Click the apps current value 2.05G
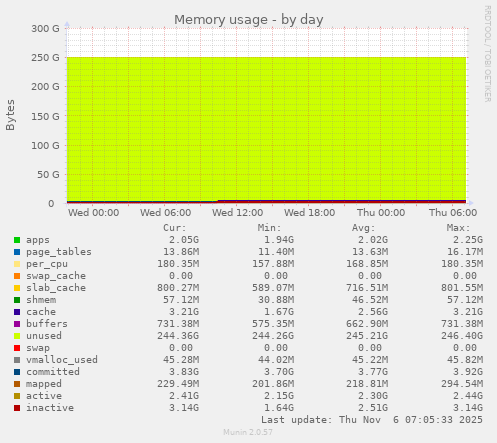This screenshot has height=443, width=497. pyautogui.click(x=184, y=240)
